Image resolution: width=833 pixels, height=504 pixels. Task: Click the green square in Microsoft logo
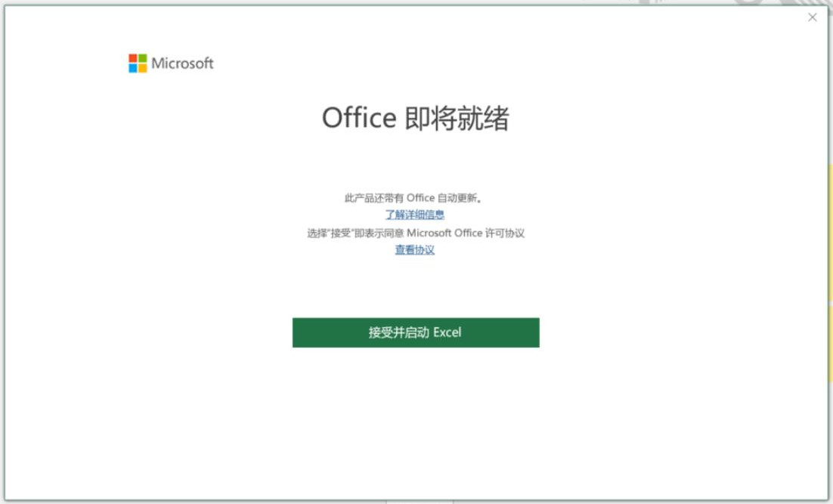[x=143, y=59]
